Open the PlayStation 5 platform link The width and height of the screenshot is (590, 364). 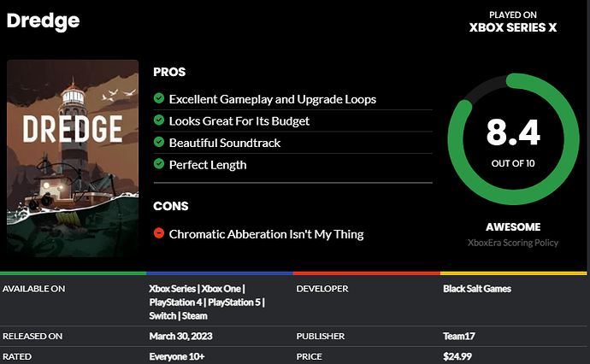pos(234,302)
